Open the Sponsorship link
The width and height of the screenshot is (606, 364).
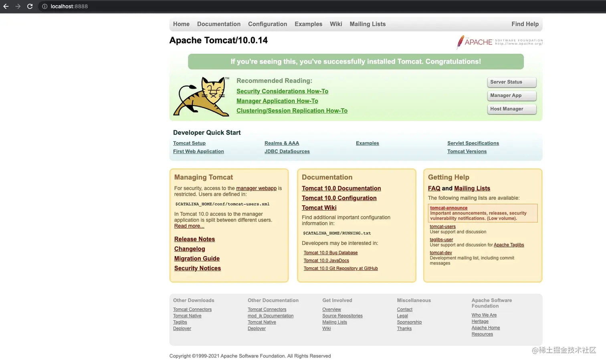(409, 322)
